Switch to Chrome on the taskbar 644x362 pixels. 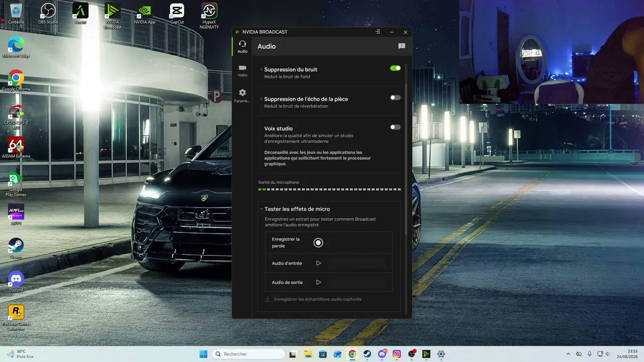352,354
